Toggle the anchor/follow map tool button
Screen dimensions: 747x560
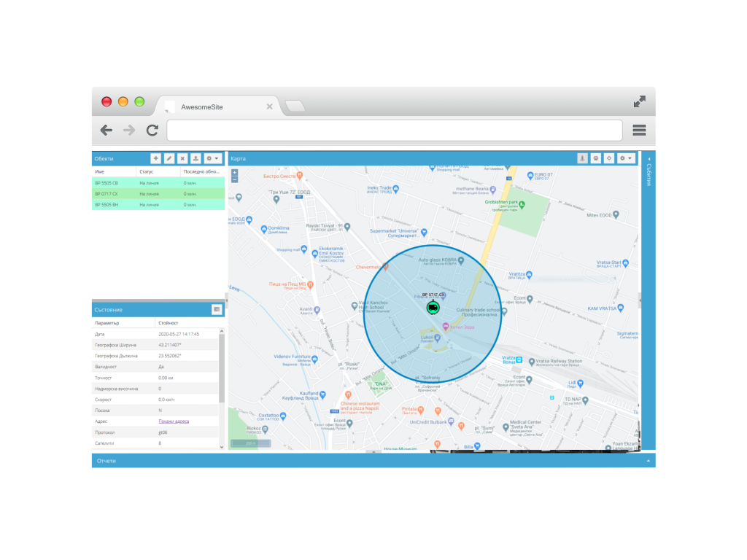point(582,158)
